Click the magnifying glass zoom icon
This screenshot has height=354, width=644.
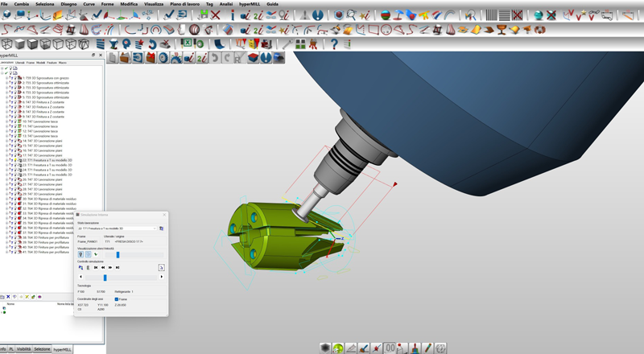point(351,15)
